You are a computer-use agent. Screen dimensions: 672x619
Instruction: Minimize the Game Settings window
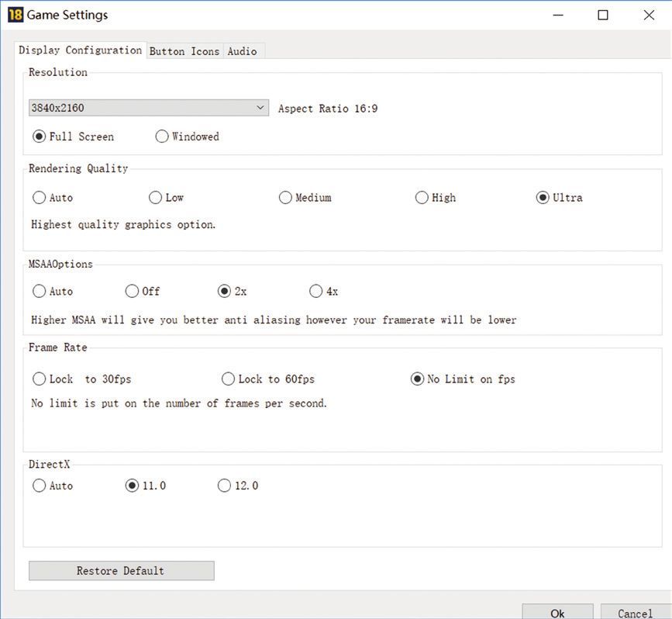[x=558, y=15]
